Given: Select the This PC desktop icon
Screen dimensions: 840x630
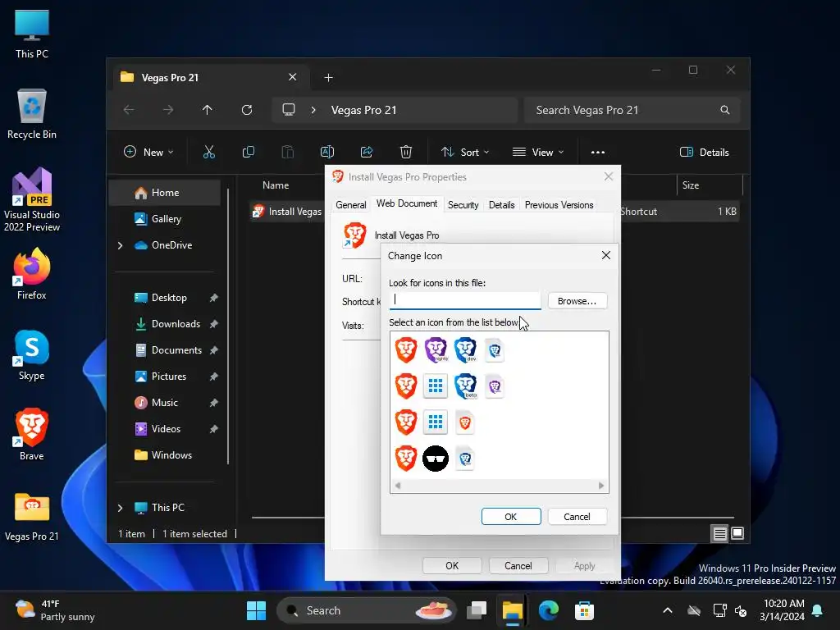Looking at the screenshot, I should pyautogui.click(x=32, y=34).
